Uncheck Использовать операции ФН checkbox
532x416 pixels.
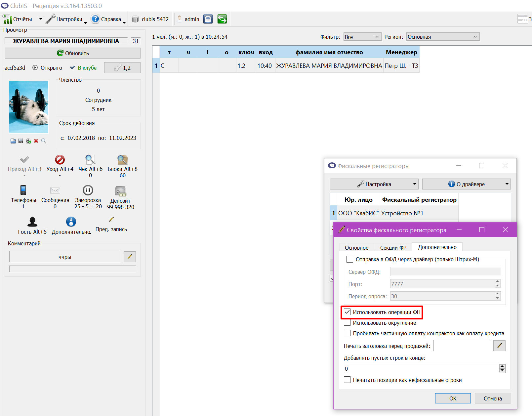347,312
